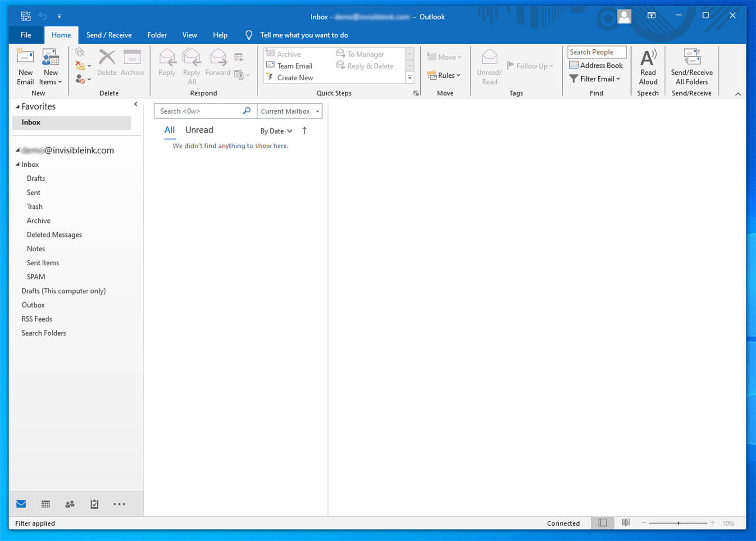Open the More respond actions dropdown
This screenshot has width=756, height=541.
coord(242,75)
